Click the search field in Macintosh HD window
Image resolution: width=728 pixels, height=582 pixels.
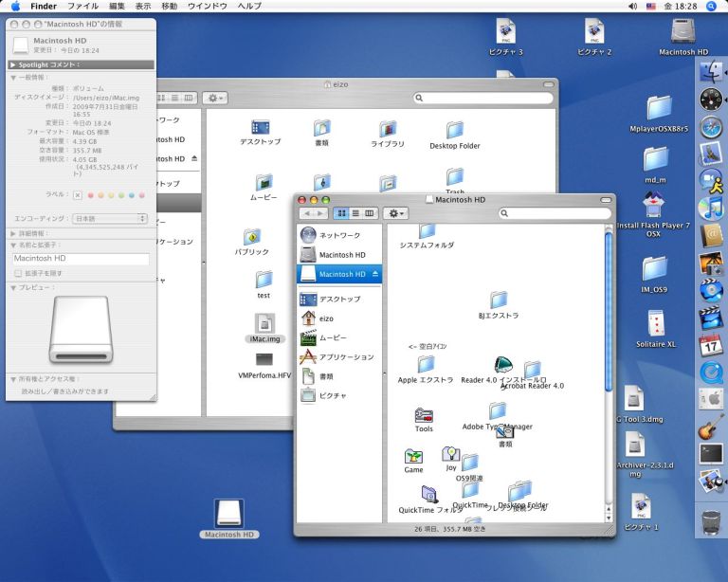point(555,213)
